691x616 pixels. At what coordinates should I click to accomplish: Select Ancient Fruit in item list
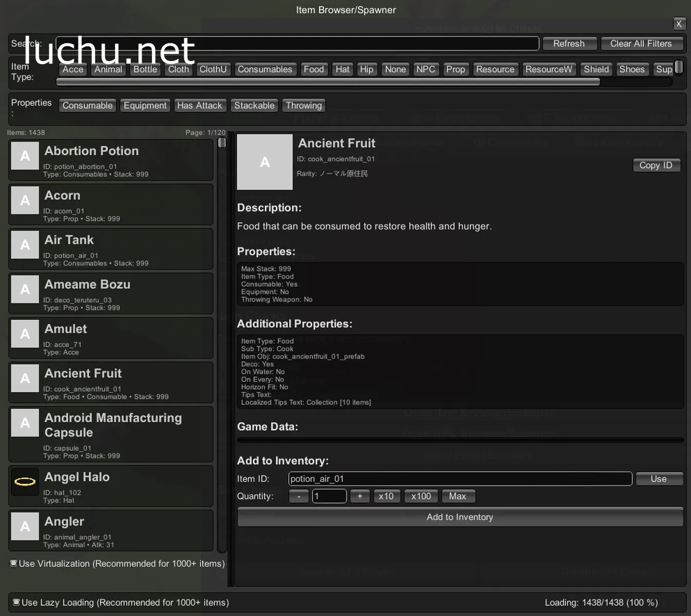[111, 382]
